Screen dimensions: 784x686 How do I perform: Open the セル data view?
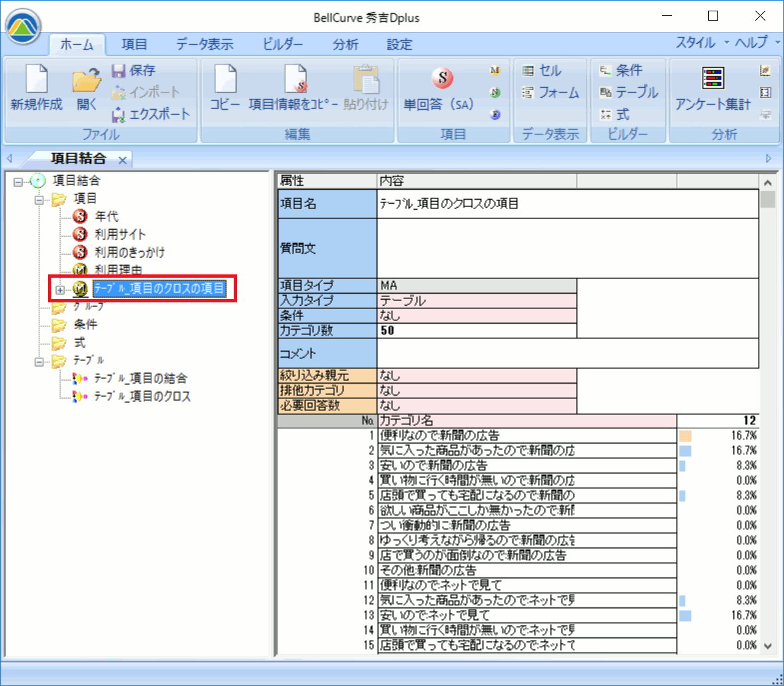point(542,71)
